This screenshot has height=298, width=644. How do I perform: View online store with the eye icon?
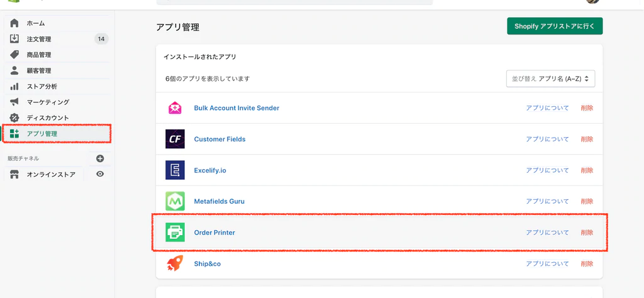pyautogui.click(x=100, y=174)
